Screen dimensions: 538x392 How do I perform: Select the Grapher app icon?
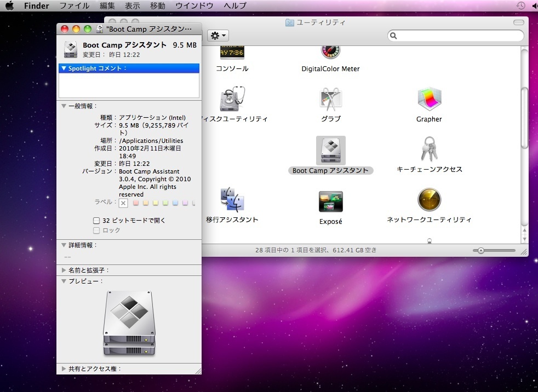coord(429,99)
